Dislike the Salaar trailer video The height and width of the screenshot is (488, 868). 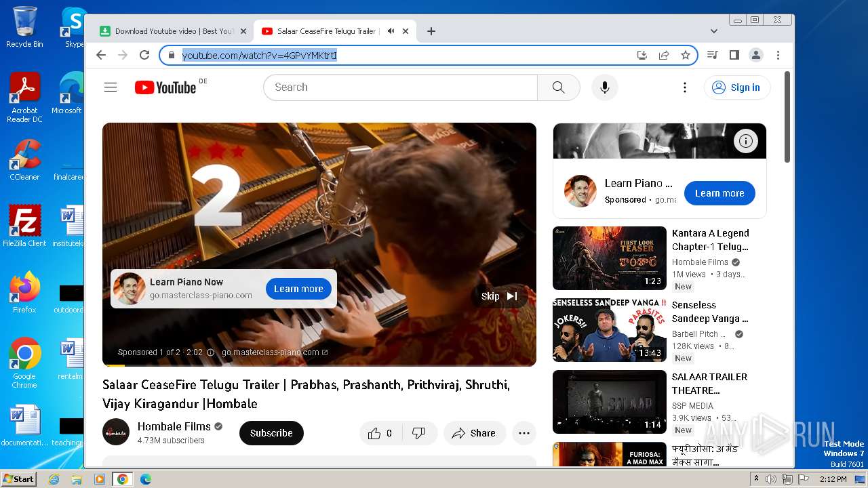pyautogui.click(x=418, y=433)
